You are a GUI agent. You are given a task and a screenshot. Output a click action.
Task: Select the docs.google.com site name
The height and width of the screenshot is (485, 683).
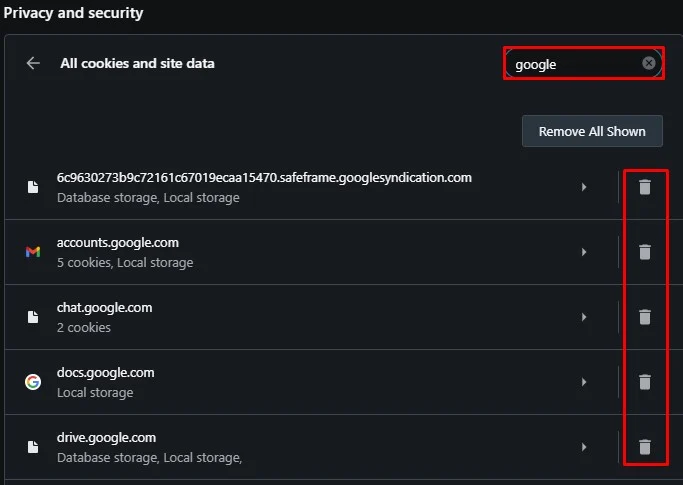pos(105,373)
